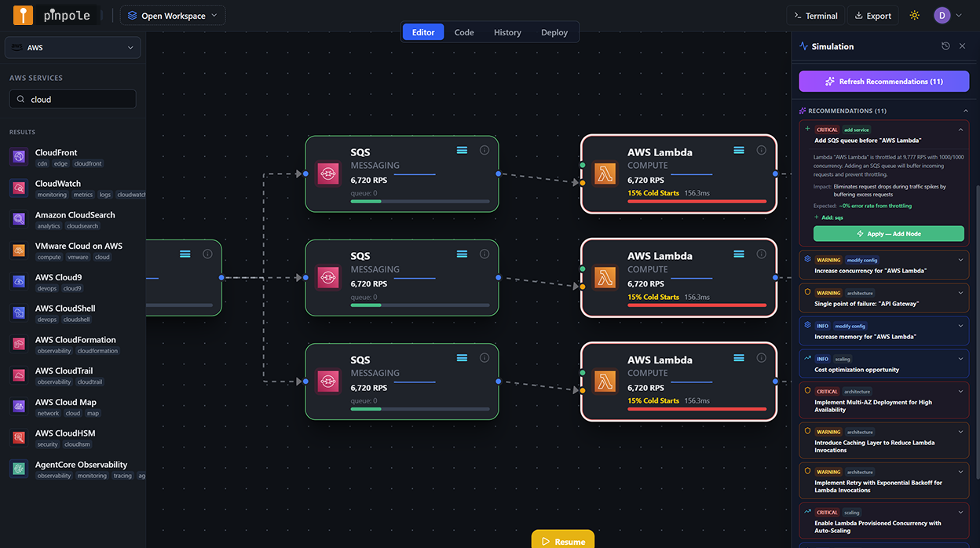Click the CloudFront service icon
980x548 pixels.
point(19,157)
